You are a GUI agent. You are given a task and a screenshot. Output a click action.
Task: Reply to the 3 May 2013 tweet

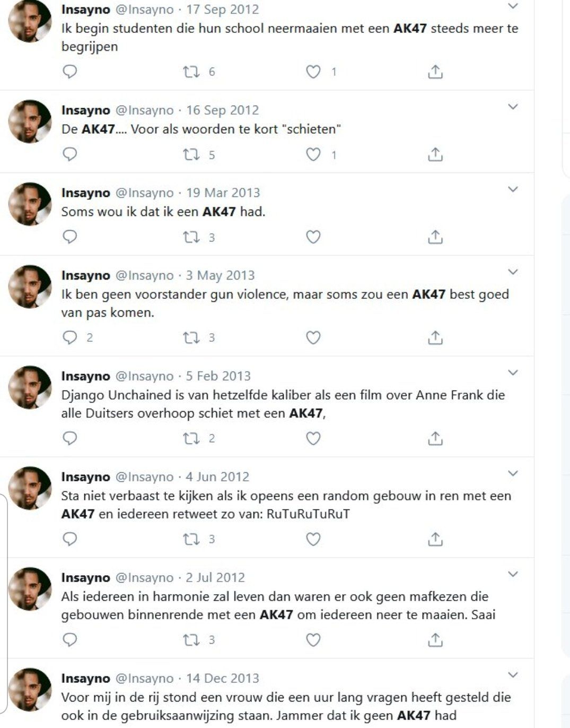pos(70,337)
